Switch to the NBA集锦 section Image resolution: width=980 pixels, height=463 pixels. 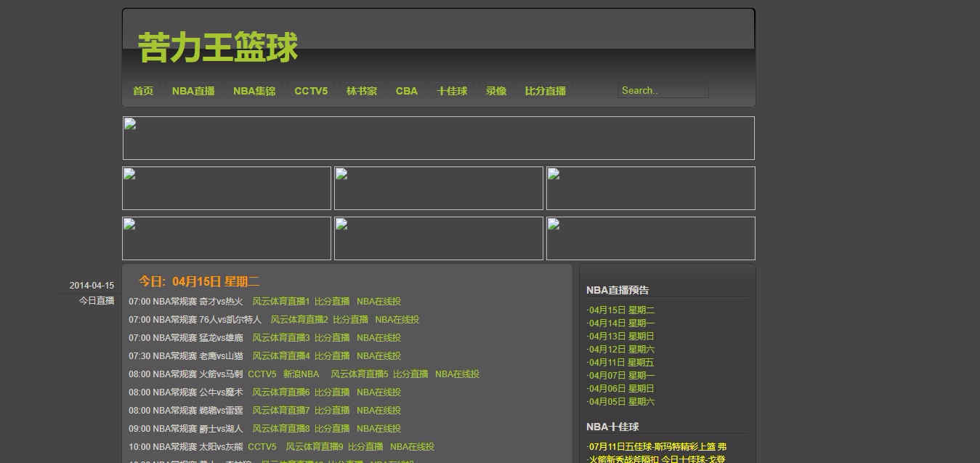(254, 91)
